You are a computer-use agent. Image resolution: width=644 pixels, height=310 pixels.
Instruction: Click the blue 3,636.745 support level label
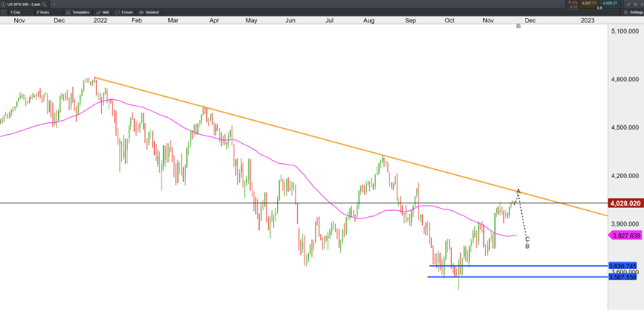(x=622, y=265)
